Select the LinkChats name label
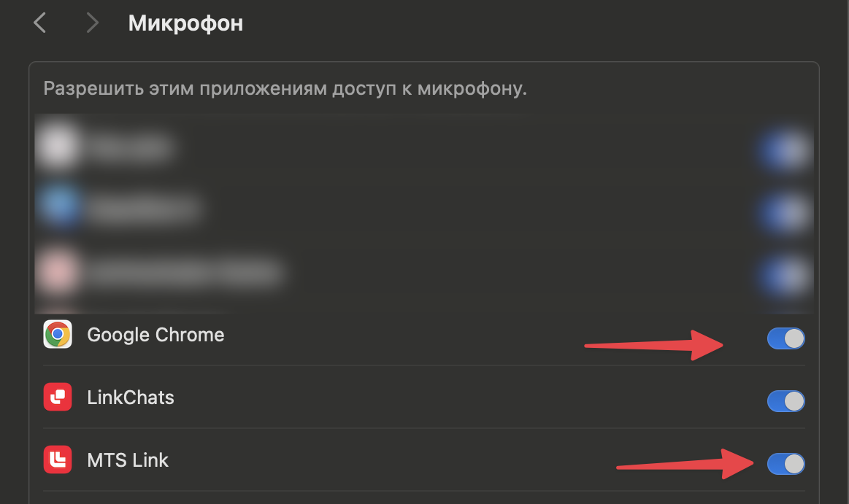Image resolution: width=849 pixels, height=504 pixels. click(x=131, y=398)
